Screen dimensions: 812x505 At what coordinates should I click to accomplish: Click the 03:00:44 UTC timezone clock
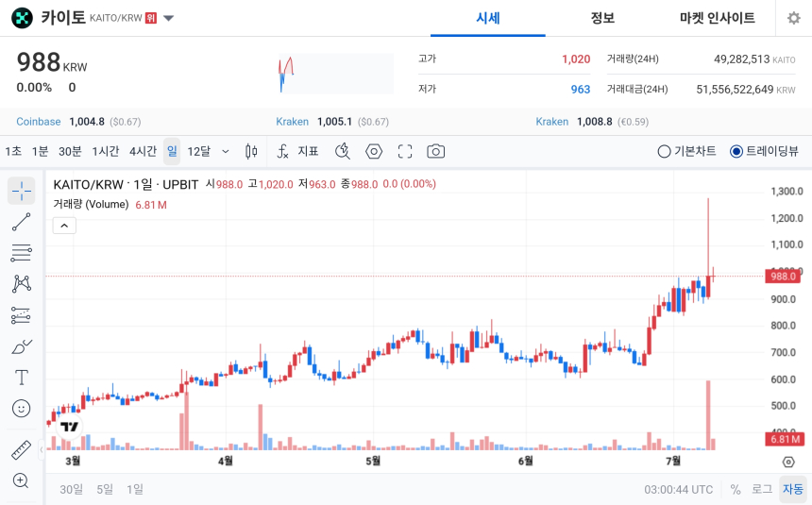(678, 490)
